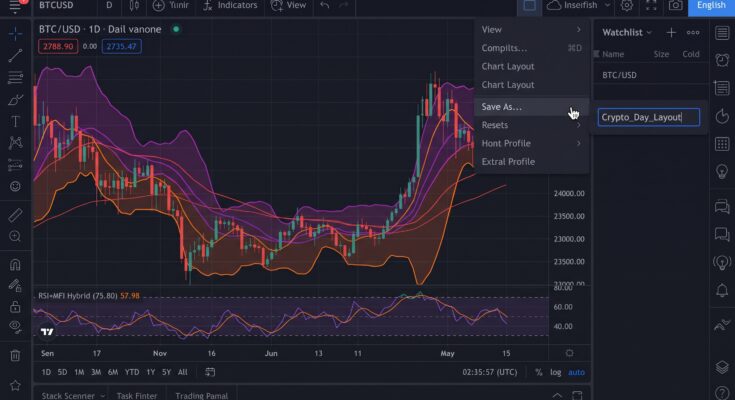735x400 pixels.
Task: Open the candlestick chart style selector
Action: [x=134, y=6]
